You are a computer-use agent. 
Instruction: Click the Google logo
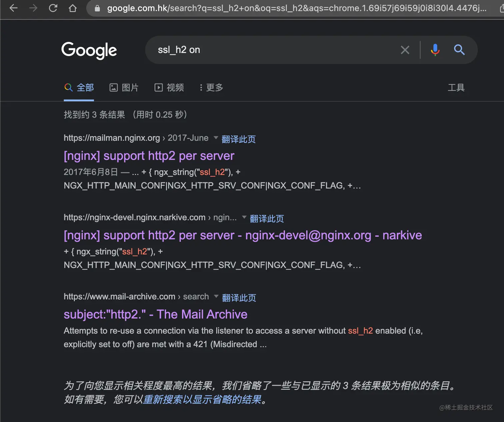pos(89,50)
